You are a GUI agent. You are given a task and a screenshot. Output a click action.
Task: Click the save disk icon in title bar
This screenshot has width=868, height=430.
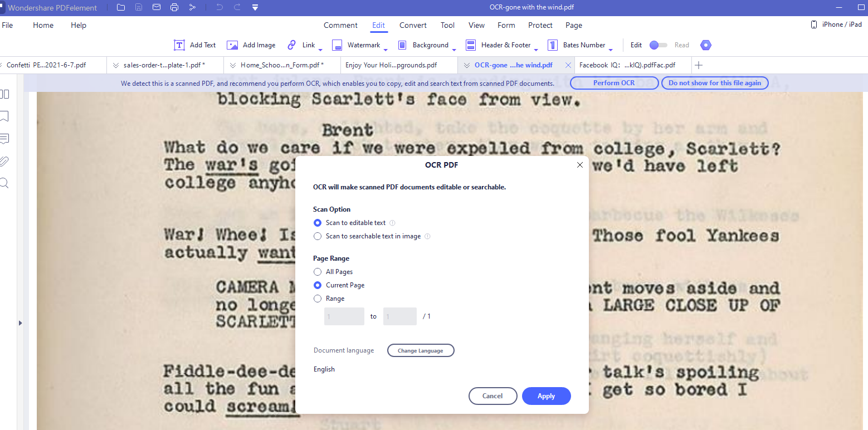[139, 7]
